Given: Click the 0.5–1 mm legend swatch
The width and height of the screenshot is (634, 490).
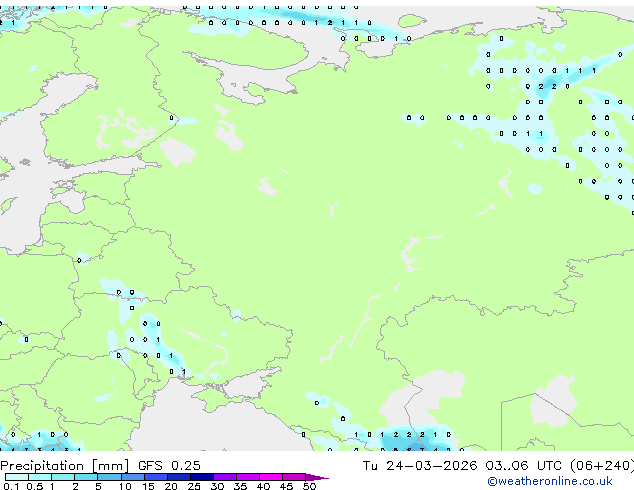Looking at the screenshot, I should click(40, 477).
